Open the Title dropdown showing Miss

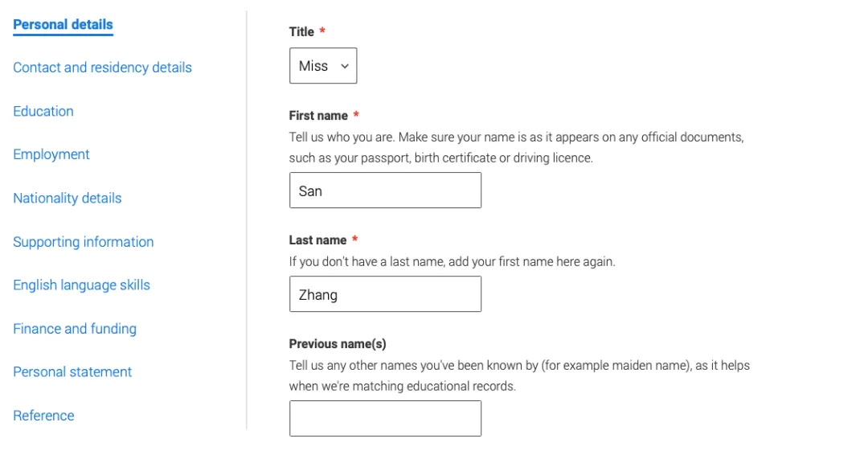(x=323, y=66)
